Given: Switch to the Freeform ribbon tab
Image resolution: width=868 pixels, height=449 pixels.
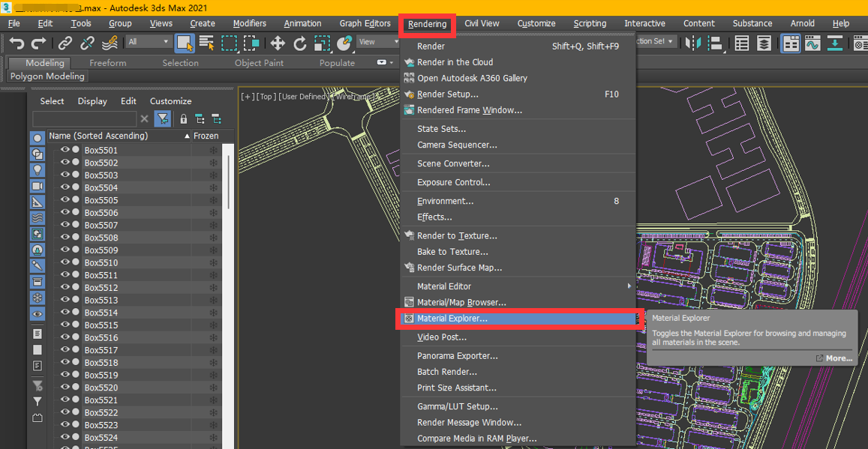Looking at the screenshot, I should (108, 63).
